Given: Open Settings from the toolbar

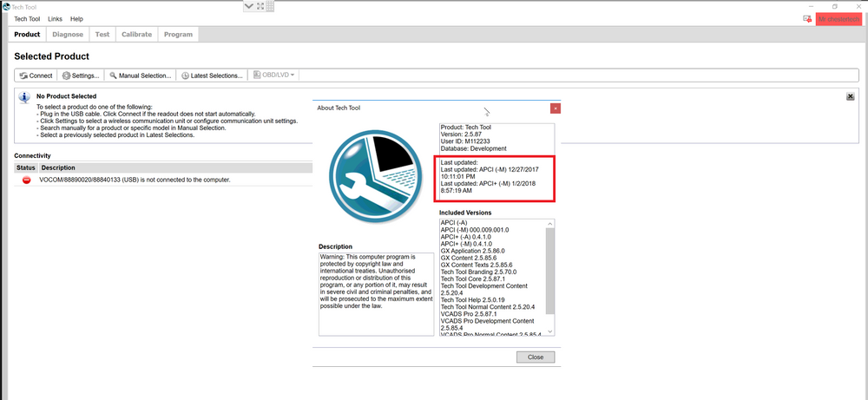Looking at the screenshot, I should (81, 75).
